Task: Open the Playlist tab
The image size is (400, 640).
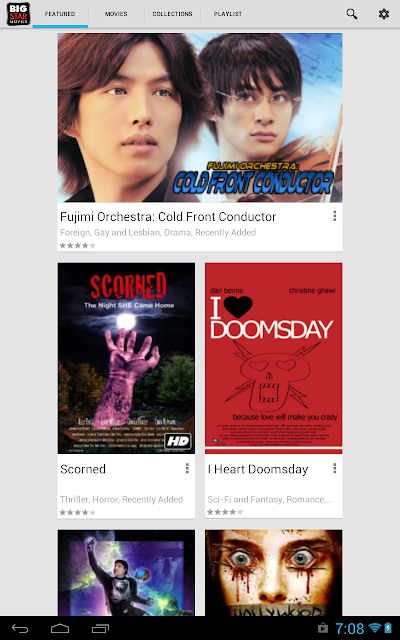Action: pyautogui.click(x=228, y=14)
